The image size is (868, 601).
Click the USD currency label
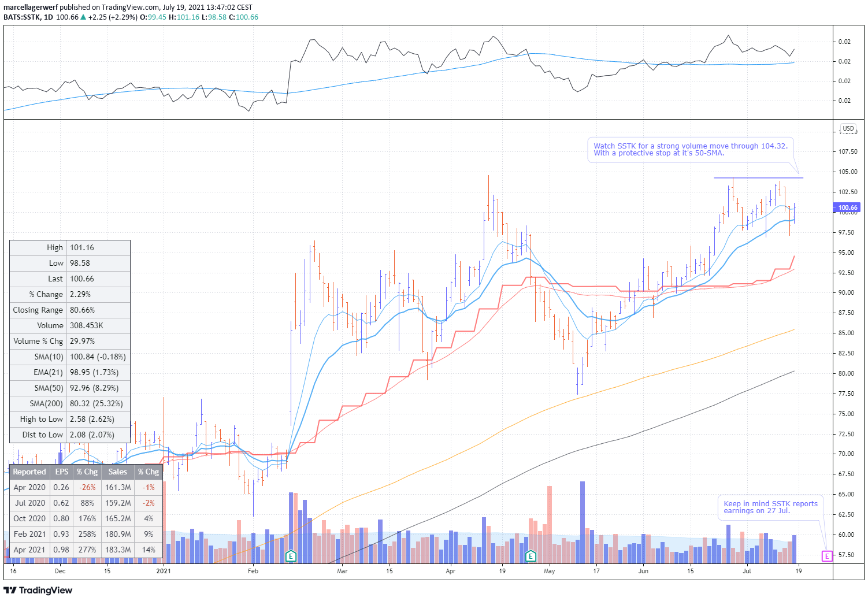(x=848, y=128)
